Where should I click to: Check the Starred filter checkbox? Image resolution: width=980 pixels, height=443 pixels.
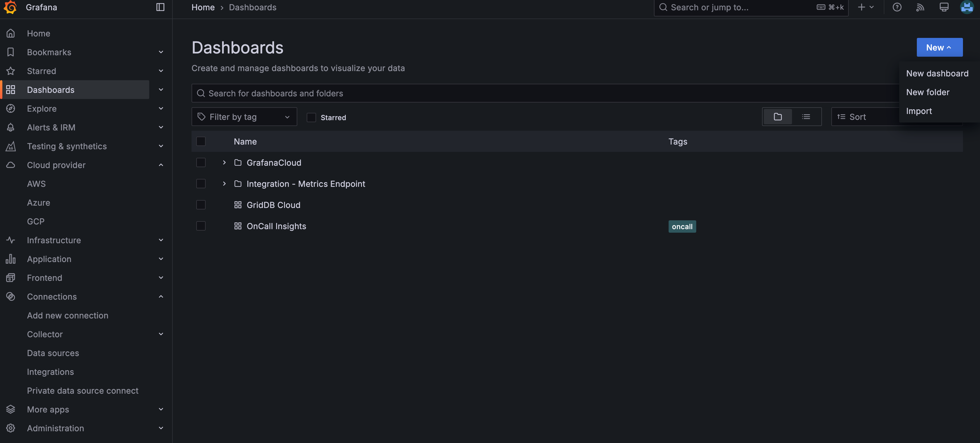[311, 118]
